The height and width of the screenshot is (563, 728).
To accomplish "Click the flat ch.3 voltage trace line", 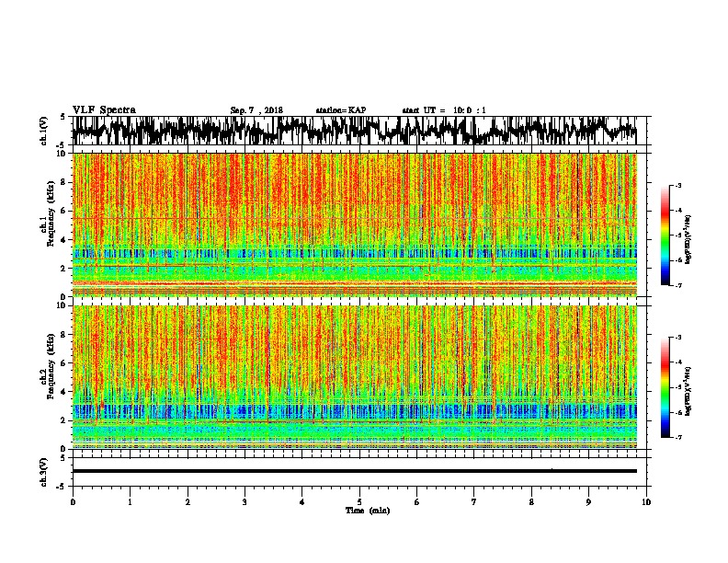I will point(355,471).
